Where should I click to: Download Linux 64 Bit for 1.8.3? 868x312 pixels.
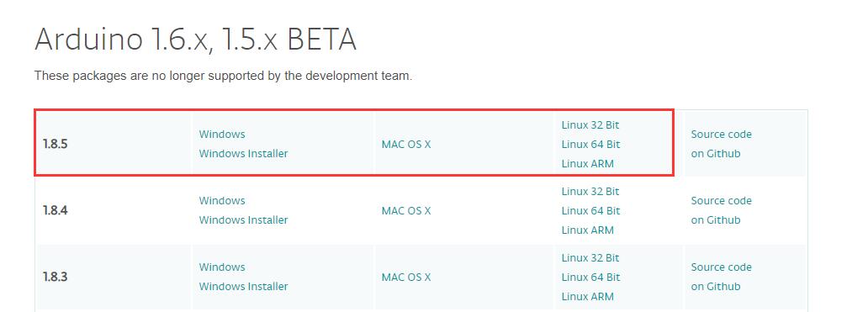coord(590,278)
